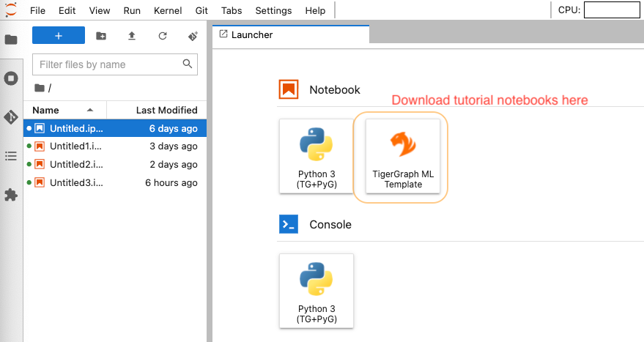Image resolution: width=644 pixels, height=342 pixels.
Task: Click the Git clone toolbar icon
Action: click(x=193, y=36)
